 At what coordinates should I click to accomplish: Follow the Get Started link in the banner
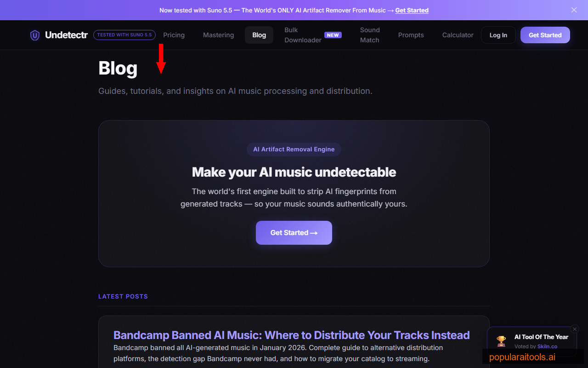pos(412,10)
